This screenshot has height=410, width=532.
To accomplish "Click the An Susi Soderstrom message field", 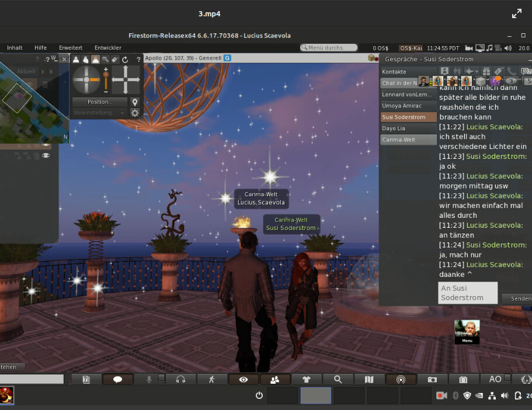I will click(467, 293).
